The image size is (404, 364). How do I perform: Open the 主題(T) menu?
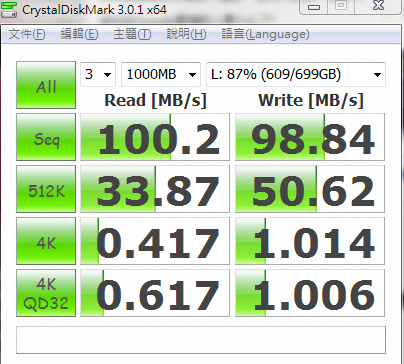pyautogui.click(x=132, y=34)
